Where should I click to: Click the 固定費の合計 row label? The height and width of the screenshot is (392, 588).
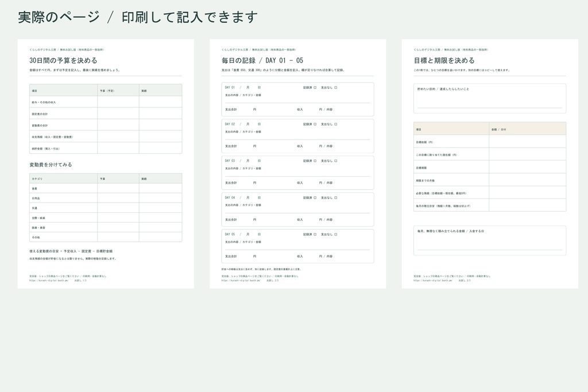40,114
